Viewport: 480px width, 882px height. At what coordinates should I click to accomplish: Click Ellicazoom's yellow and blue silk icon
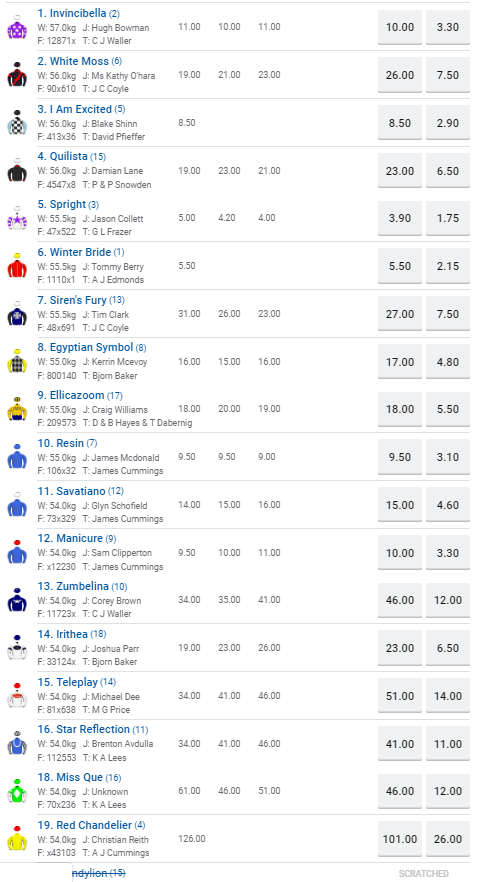17,409
